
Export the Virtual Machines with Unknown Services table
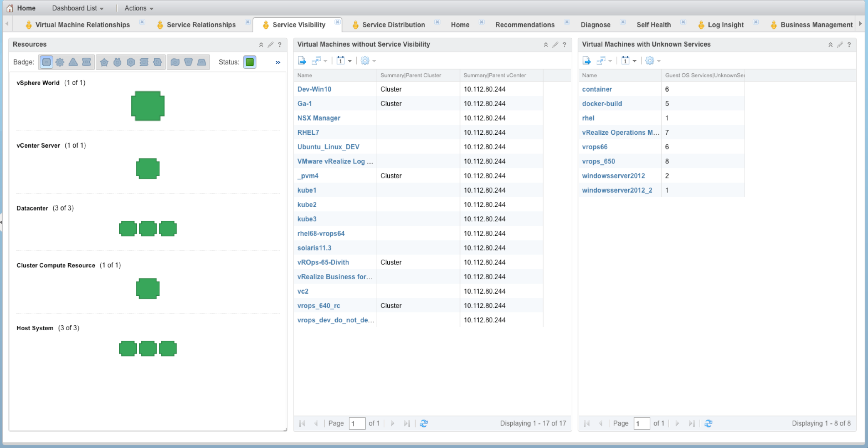[587, 61]
